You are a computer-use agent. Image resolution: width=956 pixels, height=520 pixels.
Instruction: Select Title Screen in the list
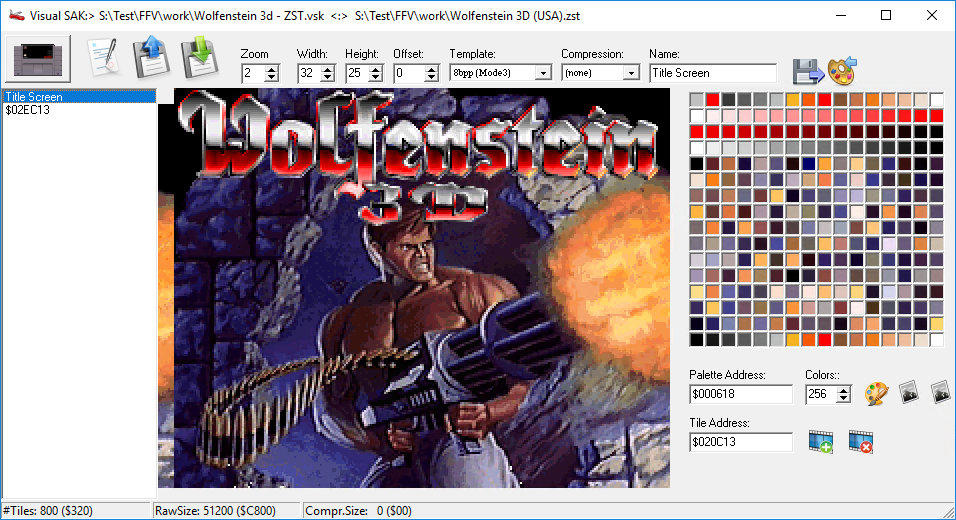[79, 97]
